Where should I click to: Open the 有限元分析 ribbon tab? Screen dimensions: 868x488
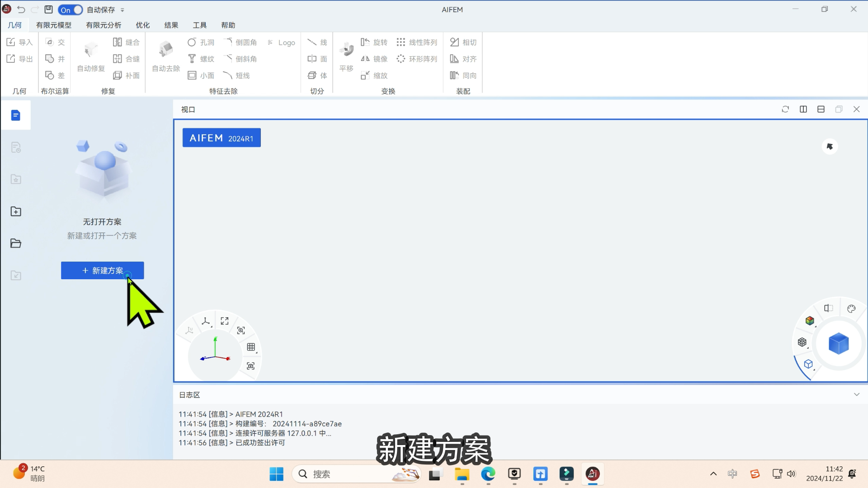(104, 25)
